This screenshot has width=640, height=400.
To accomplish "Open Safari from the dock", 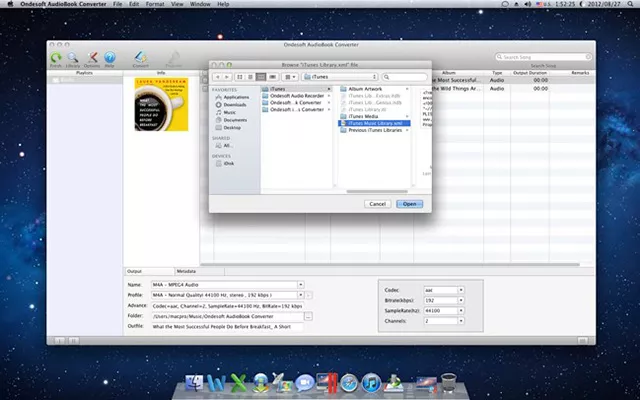I will click(x=349, y=383).
